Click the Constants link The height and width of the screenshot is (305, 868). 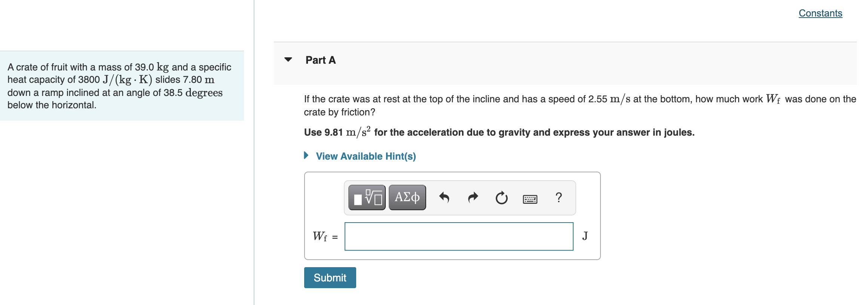coord(820,13)
